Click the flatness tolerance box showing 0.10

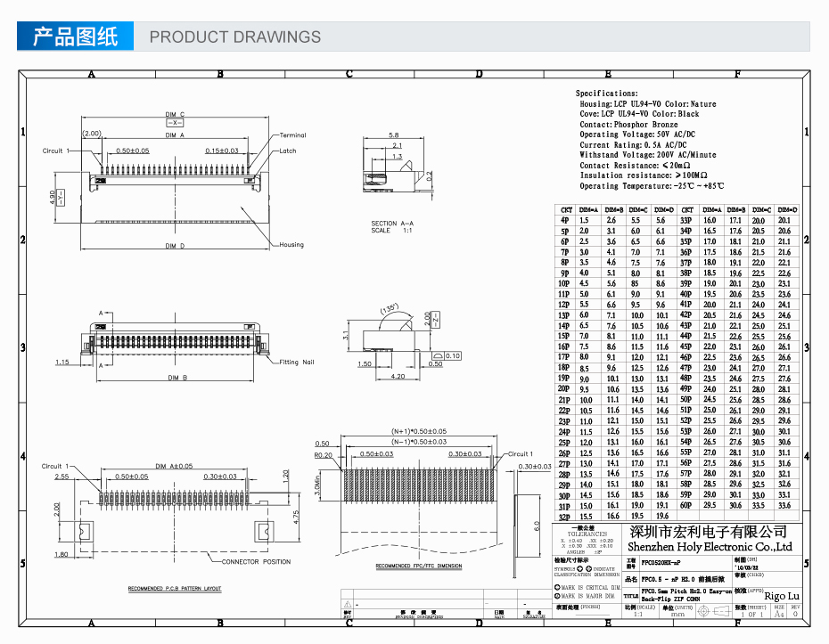[447, 356]
